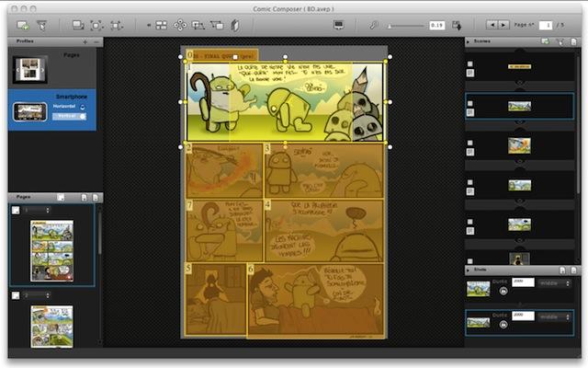This screenshot has height=368, width=588.
Task: Click the add scene icon in Scenes header
Action: pyautogui.click(x=546, y=42)
